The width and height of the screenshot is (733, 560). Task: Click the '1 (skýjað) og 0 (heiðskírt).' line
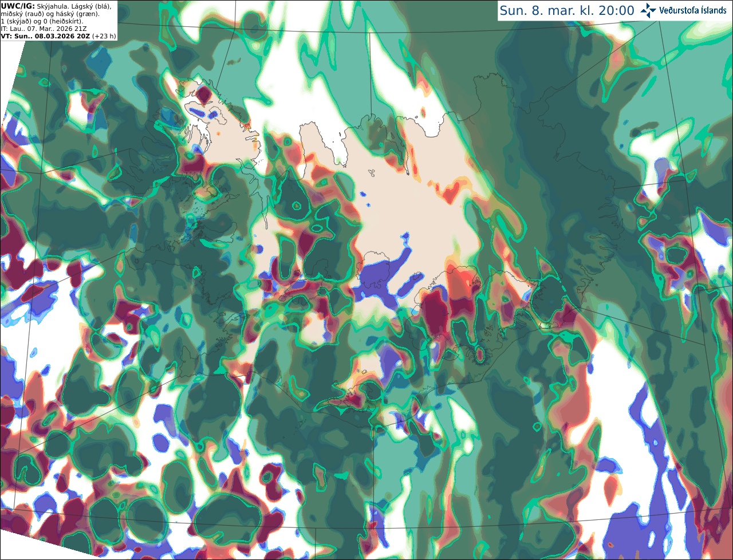[42, 21]
